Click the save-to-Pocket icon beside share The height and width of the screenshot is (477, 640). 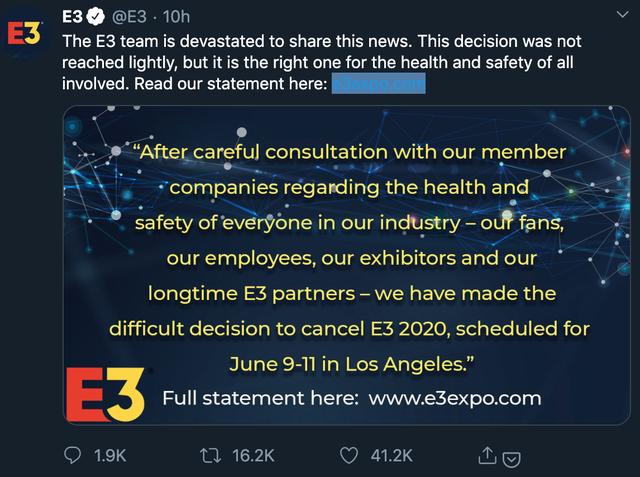pos(510,459)
